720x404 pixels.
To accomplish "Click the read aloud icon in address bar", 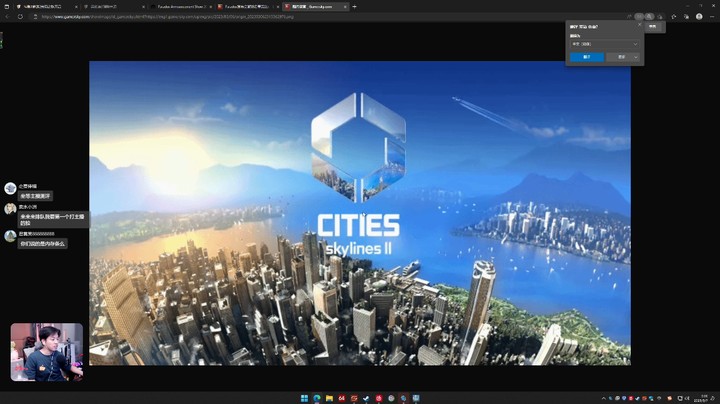I will [629, 17].
